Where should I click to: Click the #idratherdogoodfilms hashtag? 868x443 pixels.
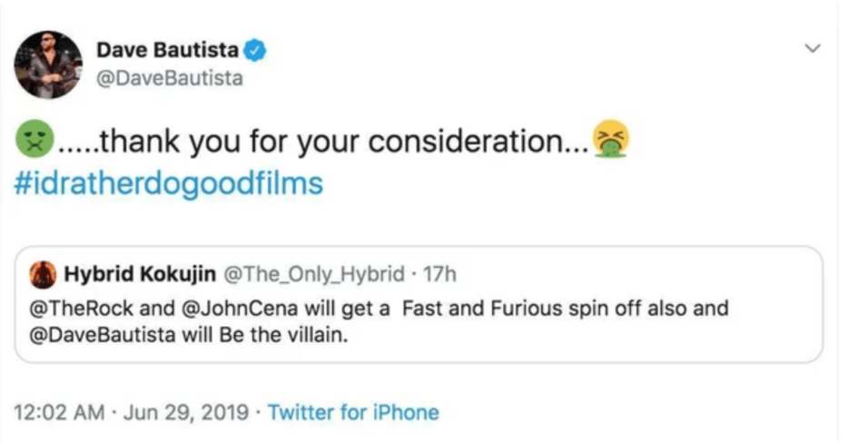point(169,183)
